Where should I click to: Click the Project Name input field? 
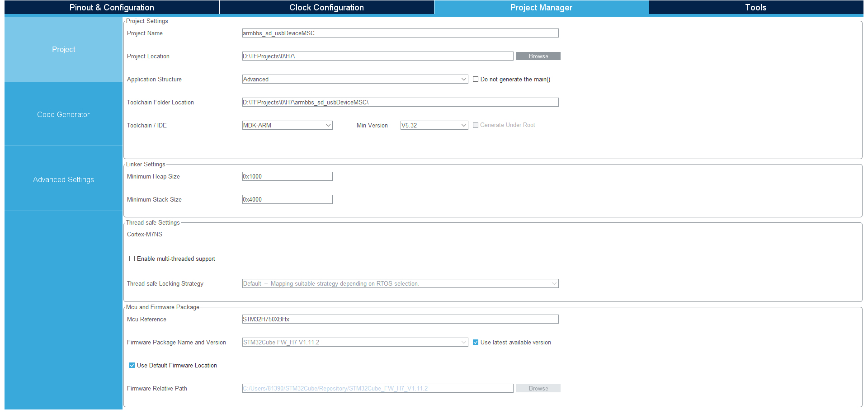point(400,33)
